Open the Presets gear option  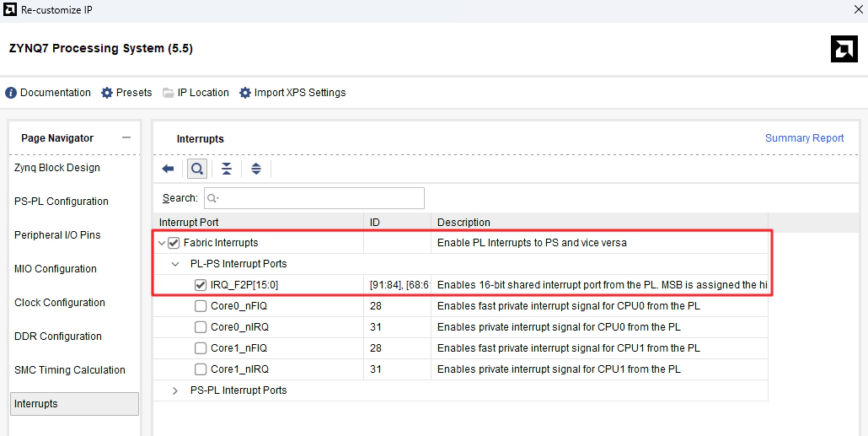click(x=126, y=93)
